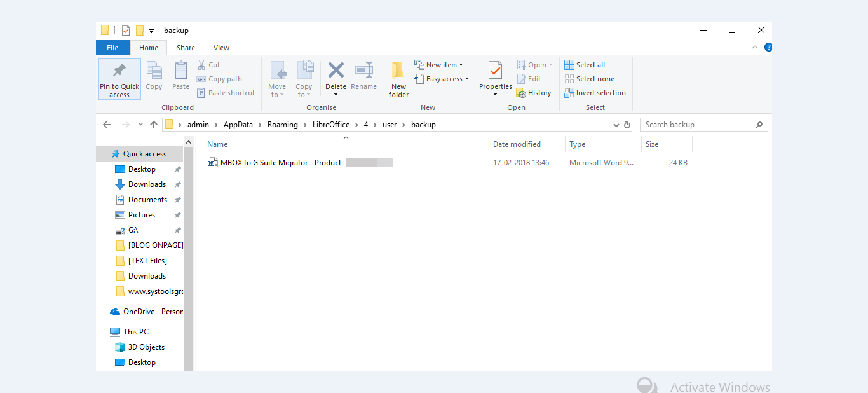Click Select all in the ribbon
The width and height of the screenshot is (868, 393).
click(585, 65)
